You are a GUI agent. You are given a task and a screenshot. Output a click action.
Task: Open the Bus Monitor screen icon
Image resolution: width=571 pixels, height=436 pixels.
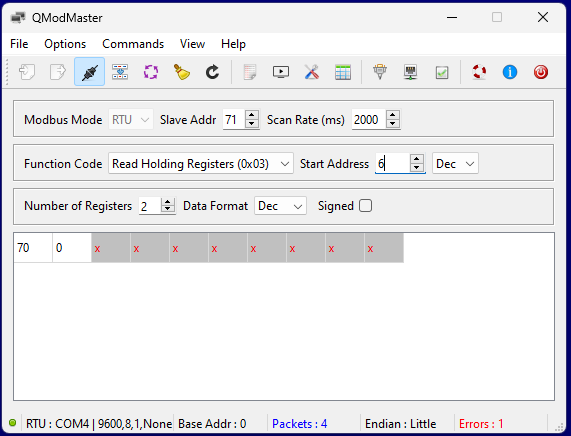[x=281, y=72]
